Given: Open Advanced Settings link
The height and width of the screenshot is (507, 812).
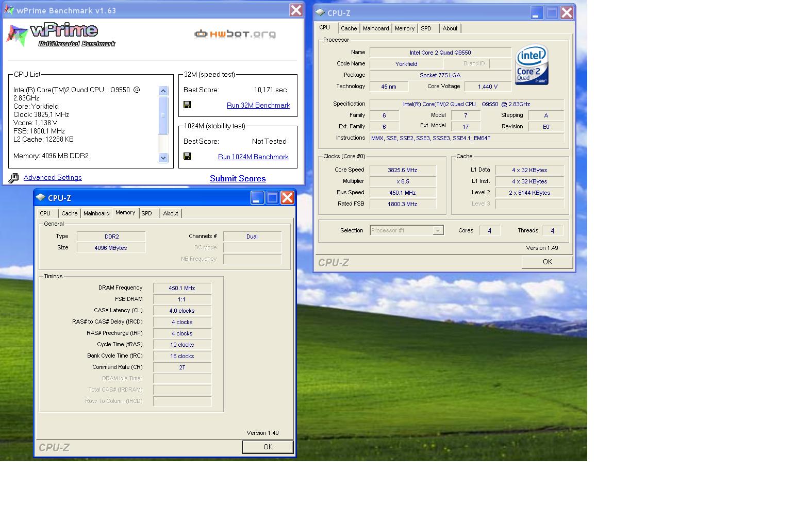Looking at the screenshot, I should [53, 177].
